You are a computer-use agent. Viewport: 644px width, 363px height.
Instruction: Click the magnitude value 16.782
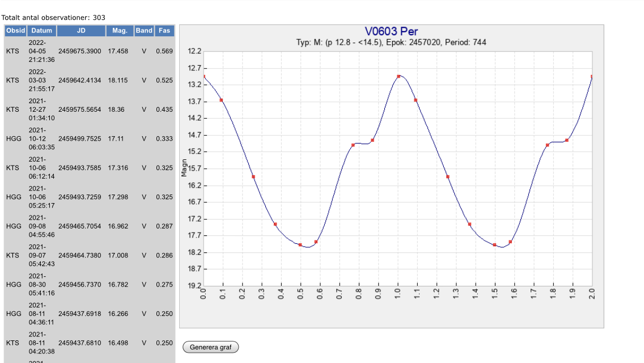(118, 285)
